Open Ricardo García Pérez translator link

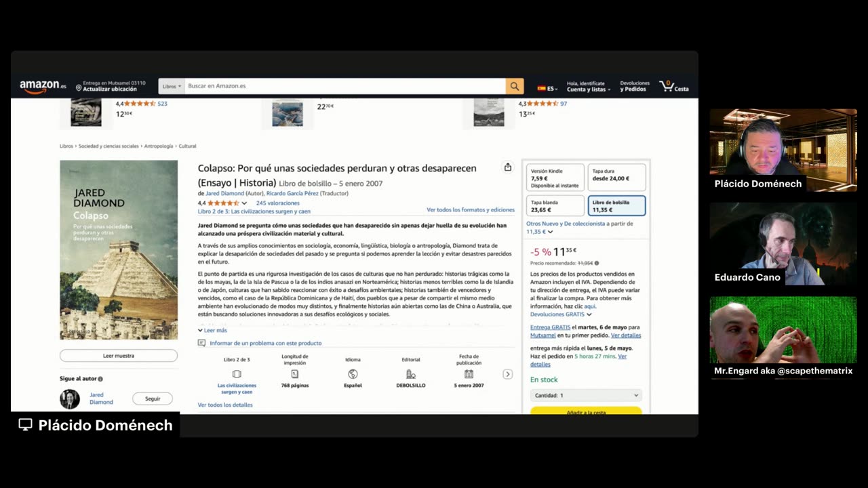[292, 193]
